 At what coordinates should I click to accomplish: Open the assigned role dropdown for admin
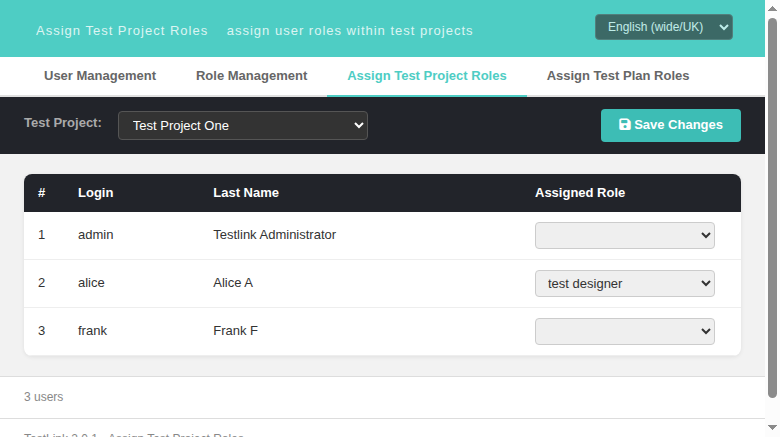[625, 235]
